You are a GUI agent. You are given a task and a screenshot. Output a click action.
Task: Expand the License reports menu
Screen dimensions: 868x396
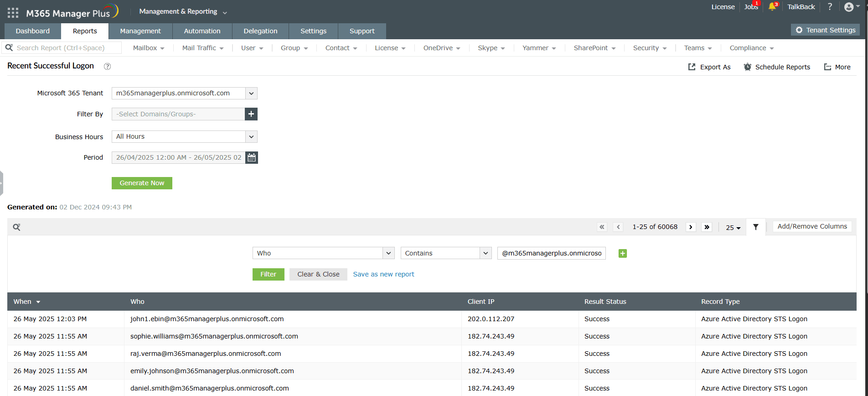[x=390, y=48]
